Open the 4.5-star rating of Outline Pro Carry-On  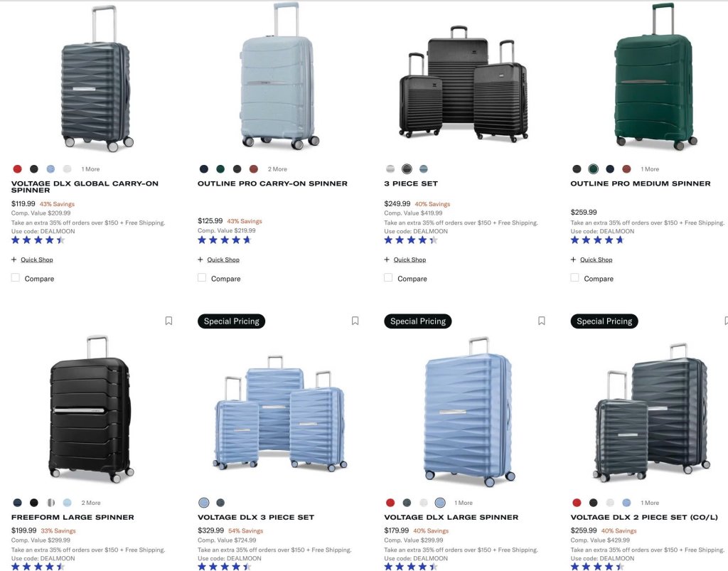(225, 240)
